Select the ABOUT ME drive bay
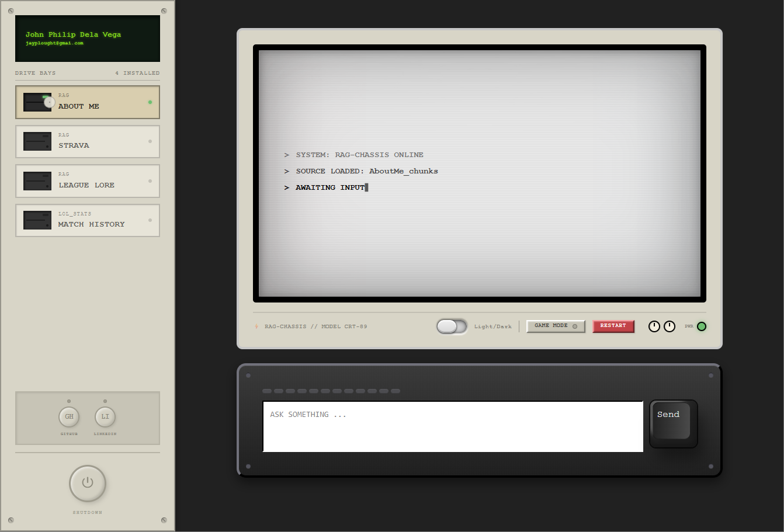The width and height of the screenshot is (784, 532). (88, 102)
